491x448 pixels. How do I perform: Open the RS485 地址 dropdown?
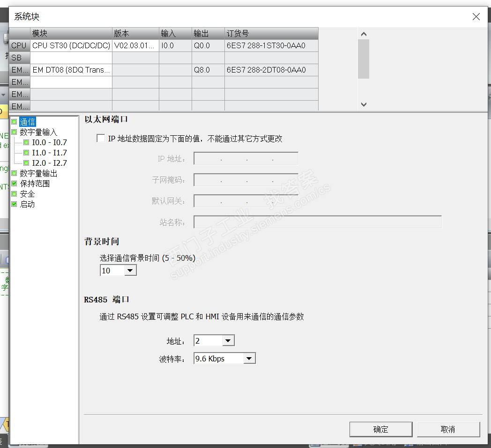[228, 340]
